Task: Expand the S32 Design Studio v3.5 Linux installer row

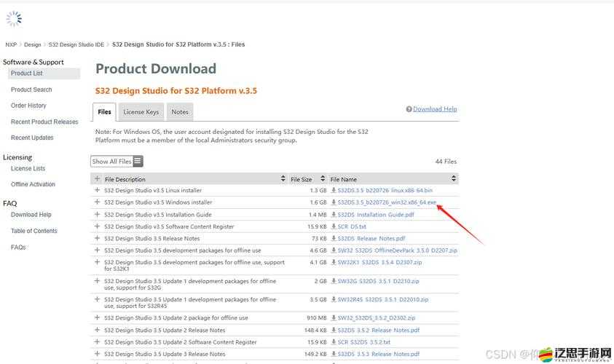Action: click(97, 190)
